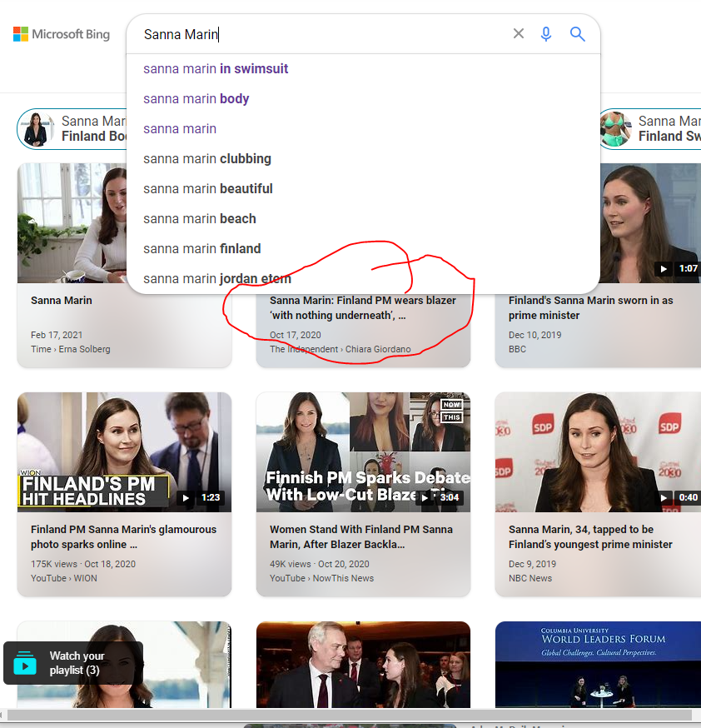Image resolution: width=701 pixels, height=728 pixels.
Task: Select suggestion "sanna marin finland"
Action: (x=201, y=249)
